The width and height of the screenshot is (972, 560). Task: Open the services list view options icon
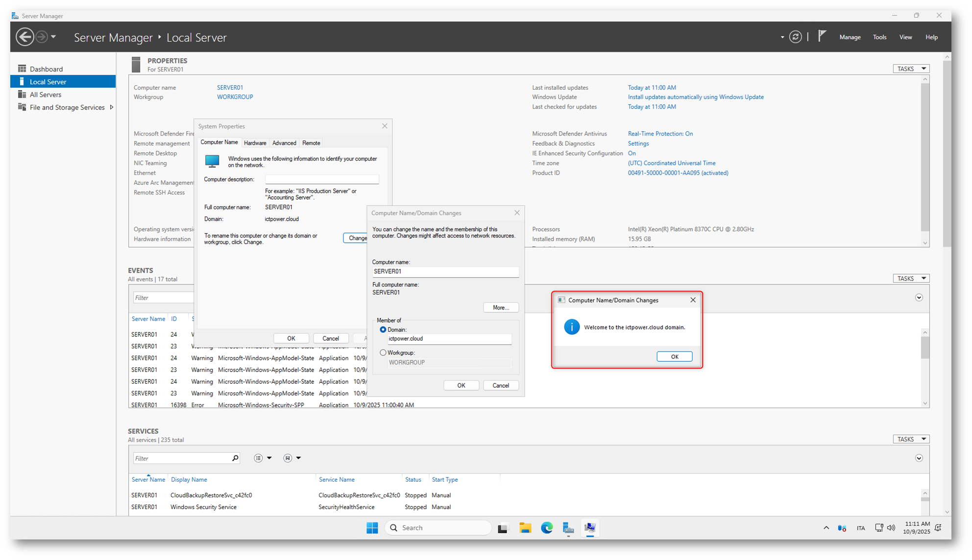coord(259,458)
